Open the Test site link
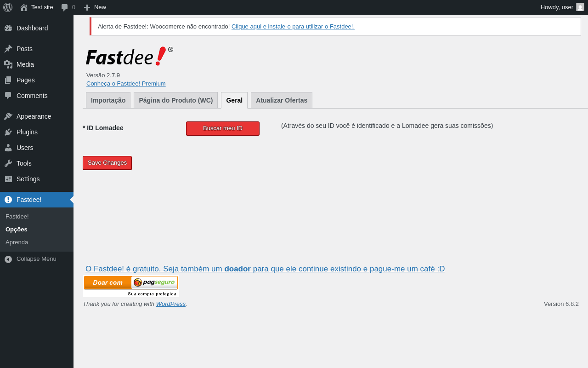 pyautogui.click(x=37, y=7)
